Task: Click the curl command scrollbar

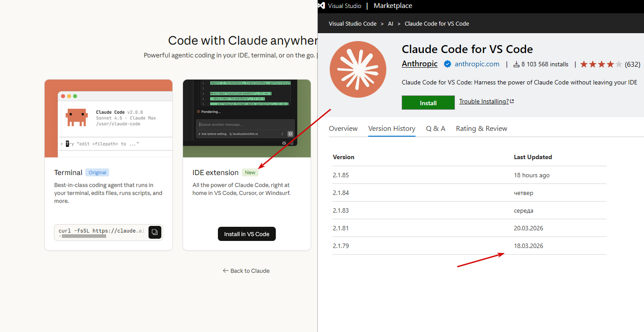Action: click(84, 236)
